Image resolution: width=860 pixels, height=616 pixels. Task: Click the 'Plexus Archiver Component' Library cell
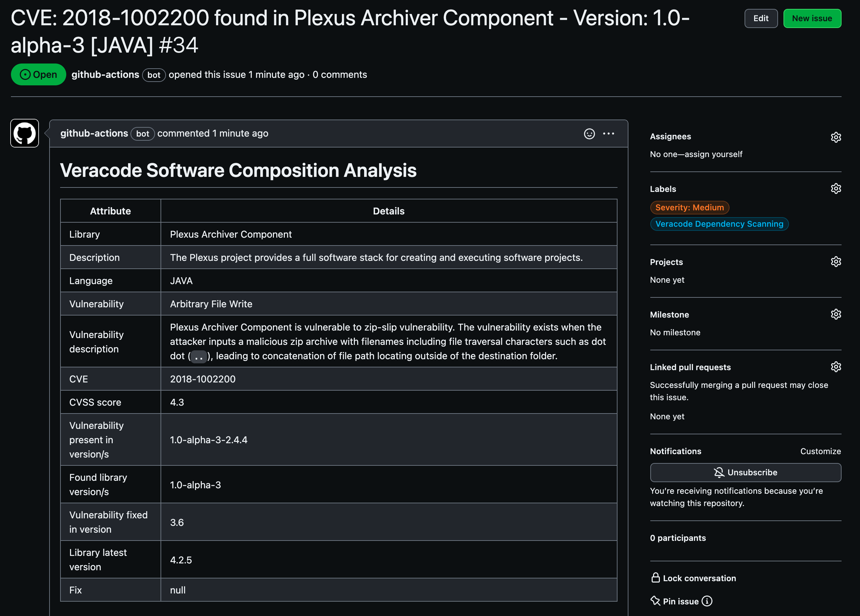(389, 234)
